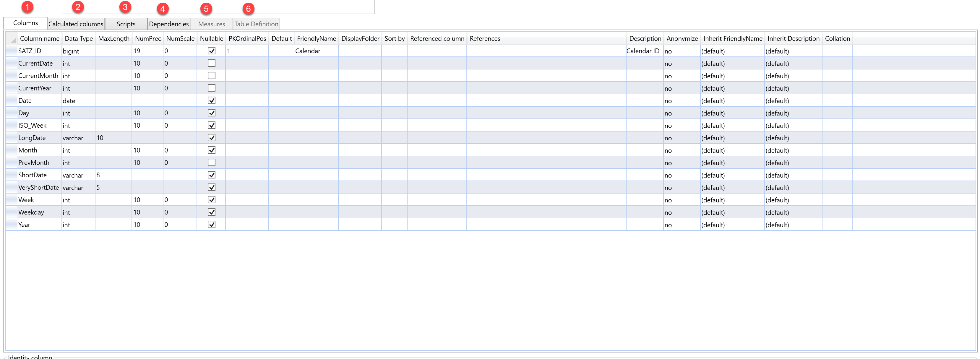This screenshot has height=359, width=980.
Task: Switch to the Columns tab
Action: [x=25, y=23]
